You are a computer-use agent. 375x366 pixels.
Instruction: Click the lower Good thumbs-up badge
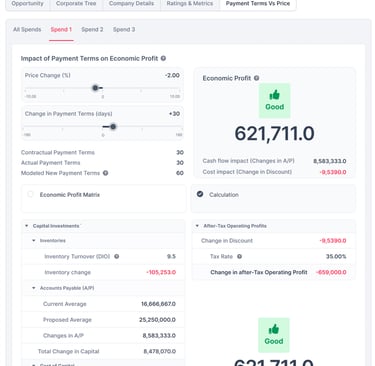274,335
